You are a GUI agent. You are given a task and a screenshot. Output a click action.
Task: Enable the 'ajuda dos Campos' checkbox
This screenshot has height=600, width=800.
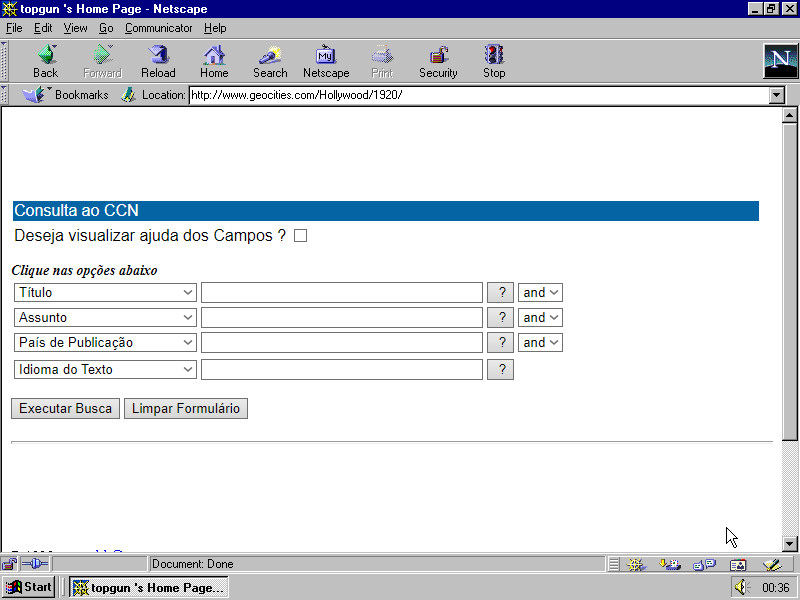300,236
